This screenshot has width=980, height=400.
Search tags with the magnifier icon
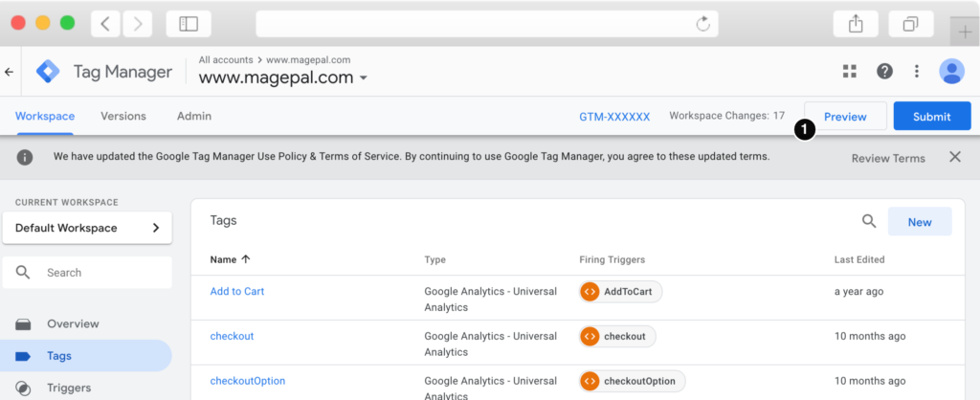click(x=869, y=221)
